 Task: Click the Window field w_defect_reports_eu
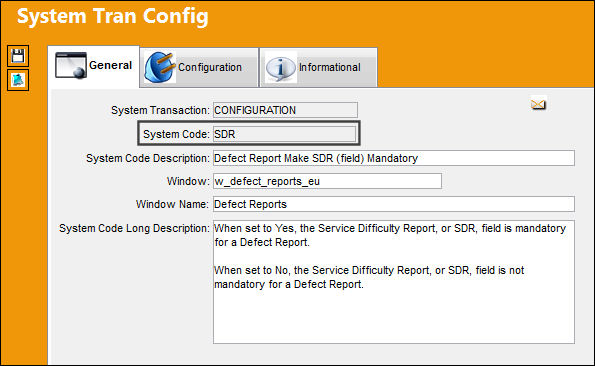tap(327, 181)
